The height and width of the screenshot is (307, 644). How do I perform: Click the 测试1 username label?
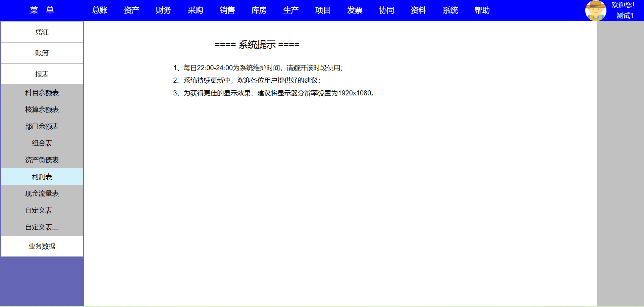(625, 16)
